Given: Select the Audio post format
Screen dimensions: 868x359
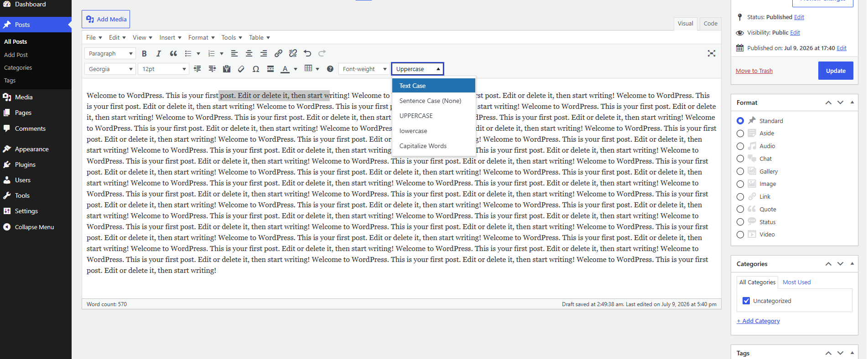Looking at the screenshot, I should point(740,146).
